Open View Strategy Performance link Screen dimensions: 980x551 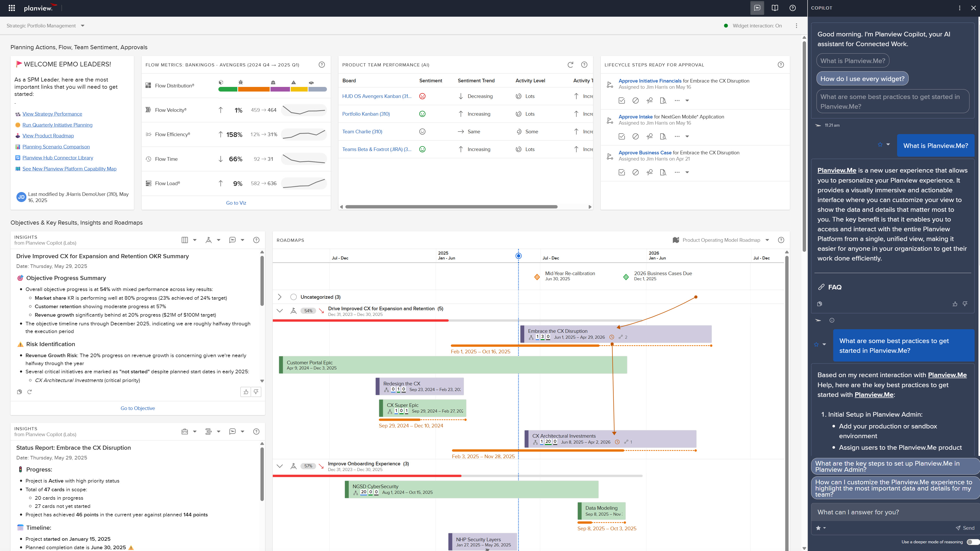click(52, 114)
